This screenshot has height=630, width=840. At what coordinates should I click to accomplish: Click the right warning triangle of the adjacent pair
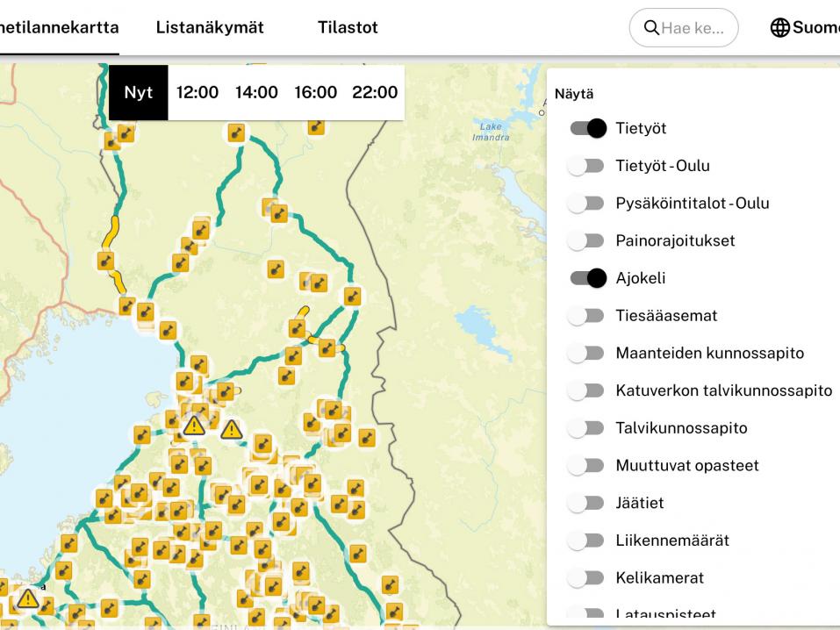click(x=231, y=429)
